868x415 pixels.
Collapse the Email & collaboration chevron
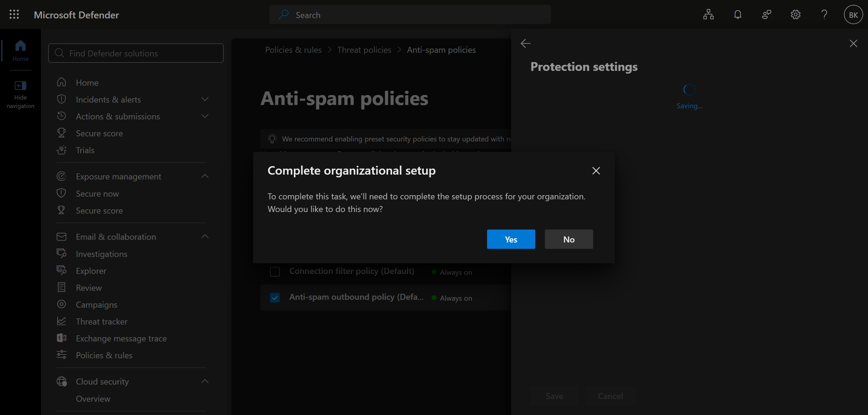click(x=205, y=236)
